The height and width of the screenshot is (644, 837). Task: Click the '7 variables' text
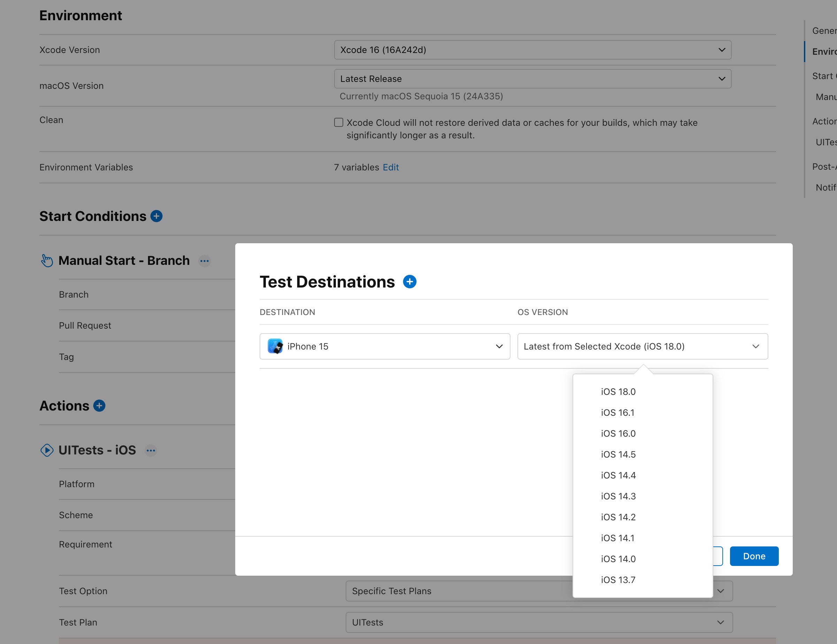pos(356,167)
